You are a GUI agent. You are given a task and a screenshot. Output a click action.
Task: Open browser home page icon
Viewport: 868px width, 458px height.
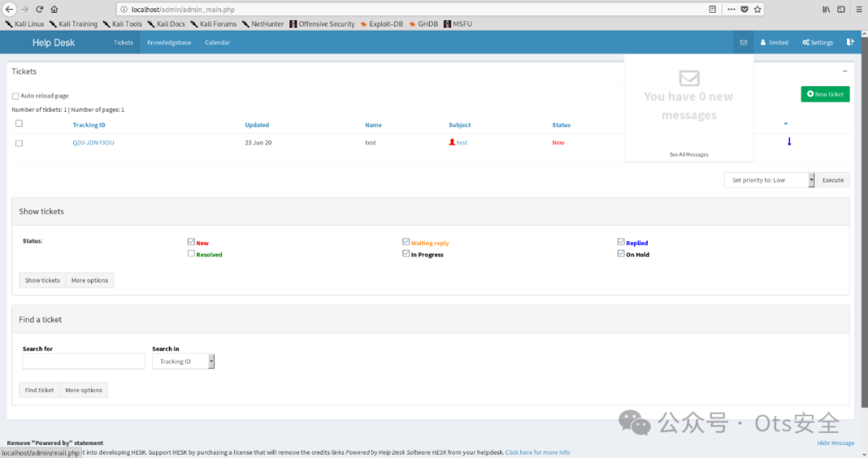(55, 10)
